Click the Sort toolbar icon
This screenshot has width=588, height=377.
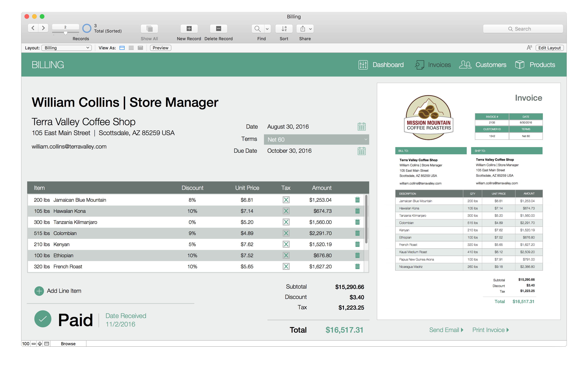[284, 29]
